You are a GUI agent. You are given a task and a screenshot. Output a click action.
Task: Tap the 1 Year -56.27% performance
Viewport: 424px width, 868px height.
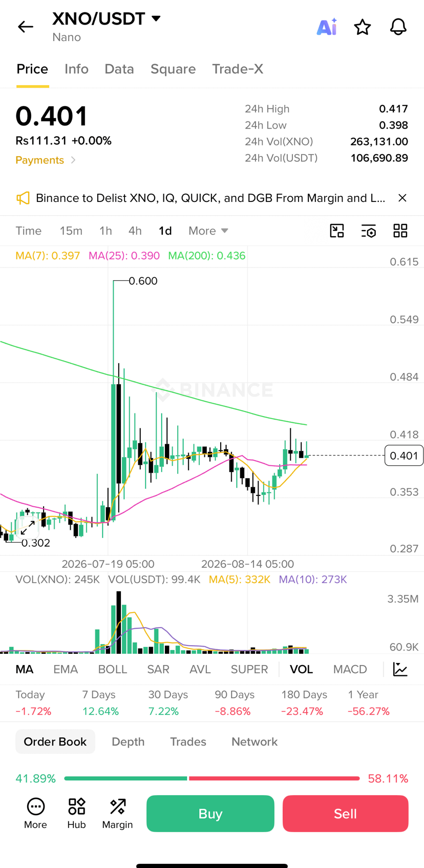[x=369, y=703]
